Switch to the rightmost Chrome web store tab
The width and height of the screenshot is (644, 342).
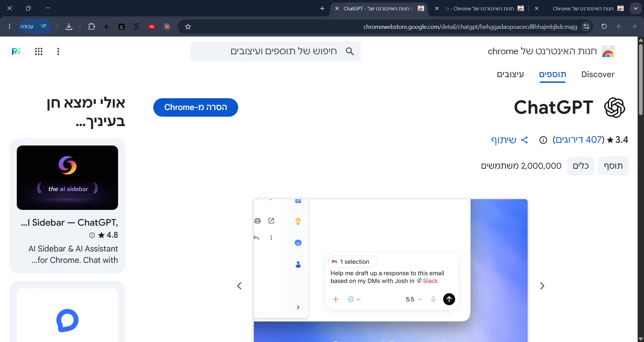click(580, 8)
